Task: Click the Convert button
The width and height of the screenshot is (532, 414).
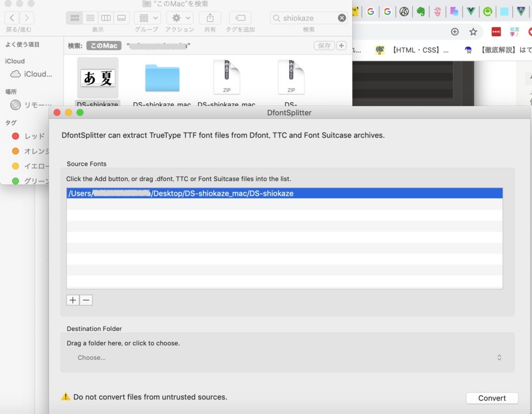Action: click(x=492, y=398)
